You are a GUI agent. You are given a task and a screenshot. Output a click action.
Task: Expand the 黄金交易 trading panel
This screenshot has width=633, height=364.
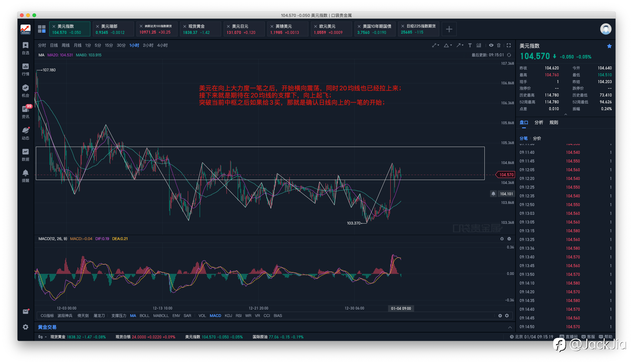pos(510,327)
